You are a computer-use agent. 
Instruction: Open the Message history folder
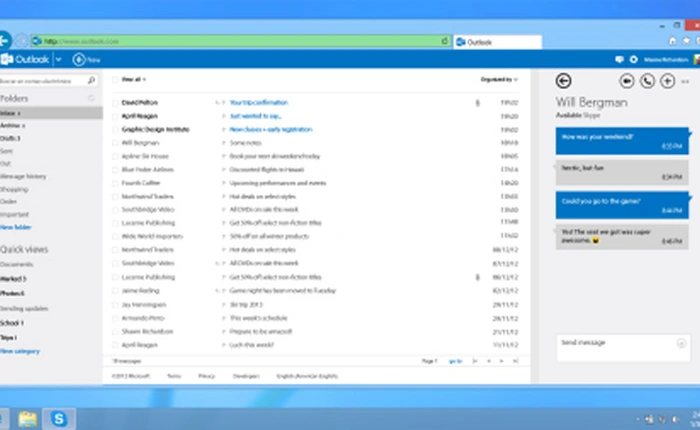pos(23,176)
